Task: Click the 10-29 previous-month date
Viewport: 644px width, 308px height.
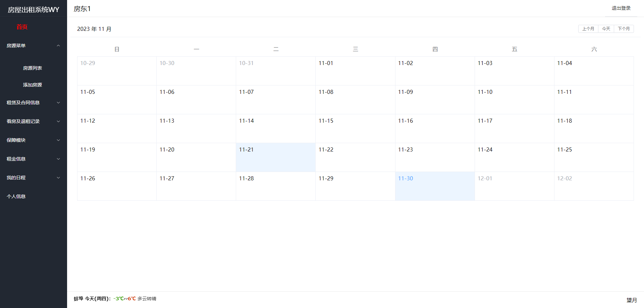Action: [117, 71]
